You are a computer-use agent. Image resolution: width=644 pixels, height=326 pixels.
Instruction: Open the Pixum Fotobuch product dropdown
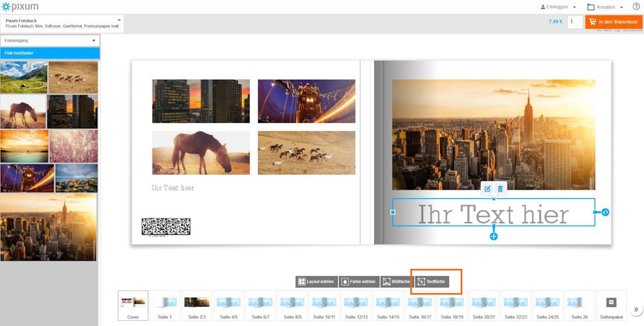[63, 23]
